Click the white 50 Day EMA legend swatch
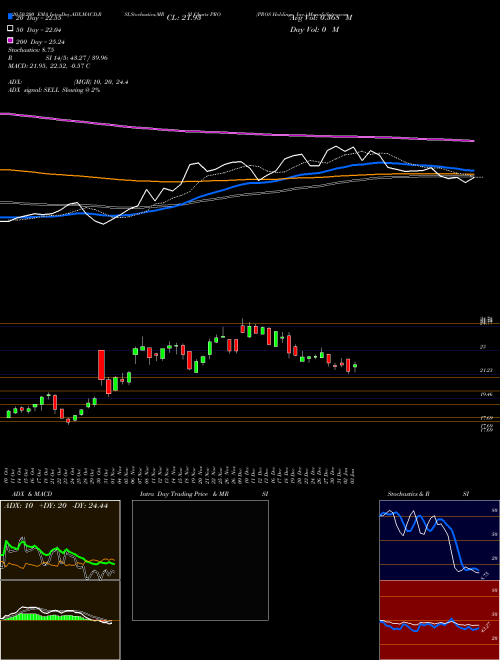500x660 pixels. click(10, 28)
